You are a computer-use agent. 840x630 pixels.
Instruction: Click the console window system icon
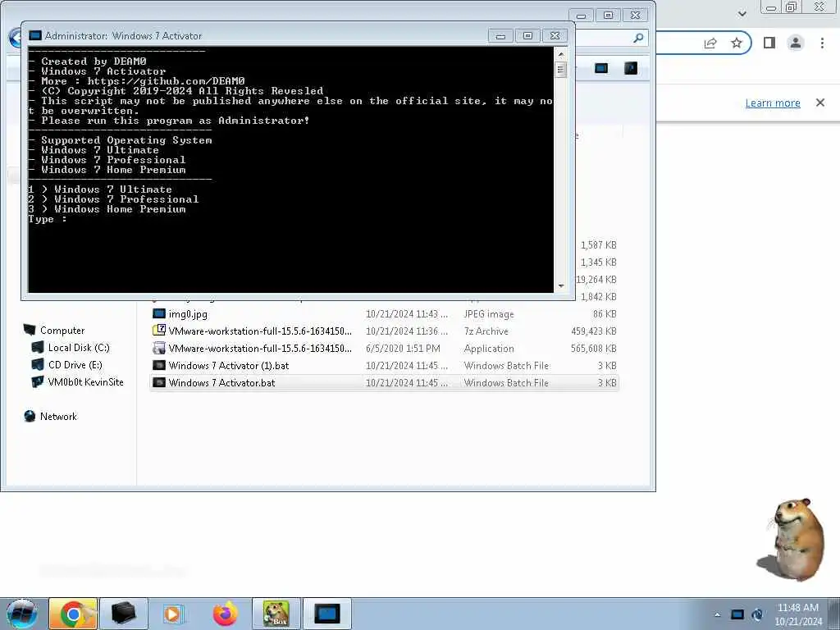point(34,35)
